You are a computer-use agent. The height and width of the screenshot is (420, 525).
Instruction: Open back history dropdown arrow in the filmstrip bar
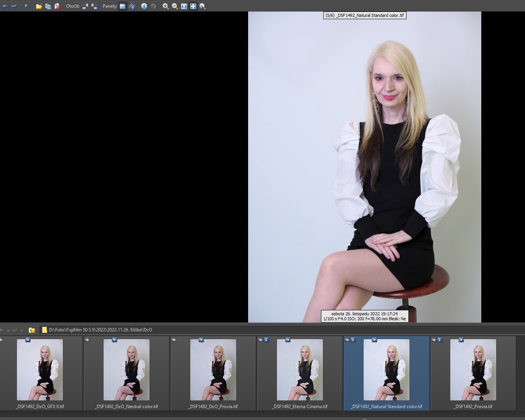[8, 330]
